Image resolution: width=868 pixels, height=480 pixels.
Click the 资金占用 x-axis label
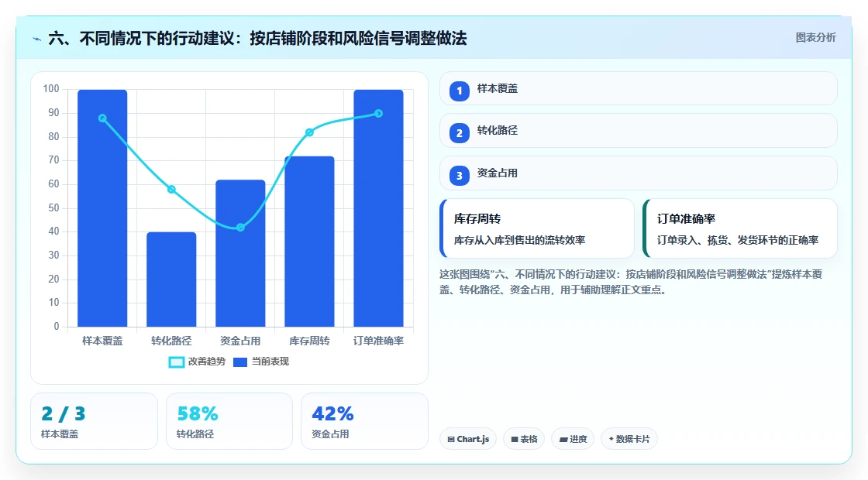click(240, 341)
